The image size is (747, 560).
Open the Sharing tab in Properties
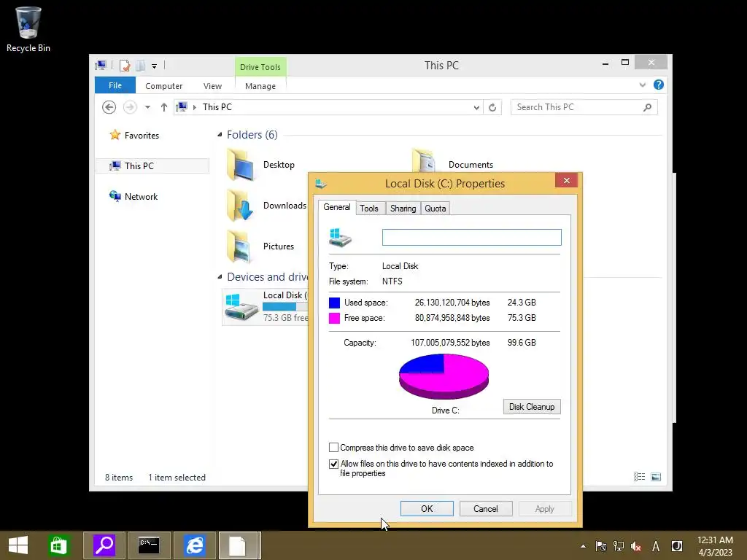point(403,208)
